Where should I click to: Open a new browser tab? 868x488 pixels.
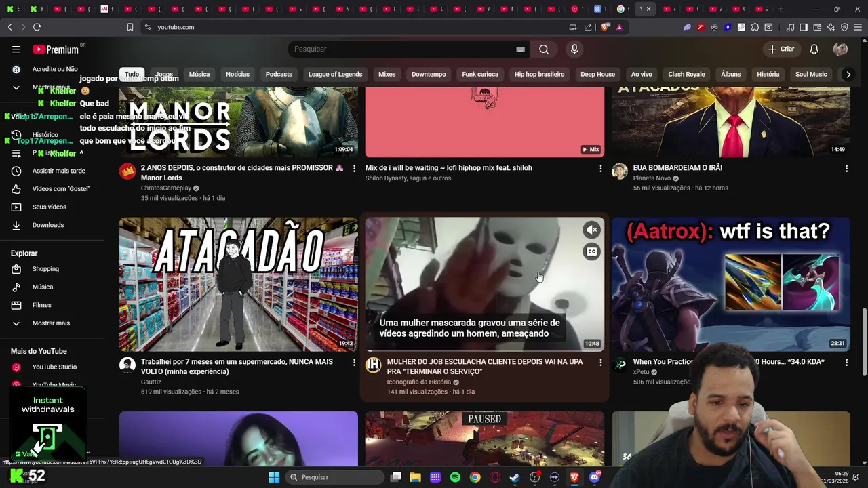[x=781, y=9]
